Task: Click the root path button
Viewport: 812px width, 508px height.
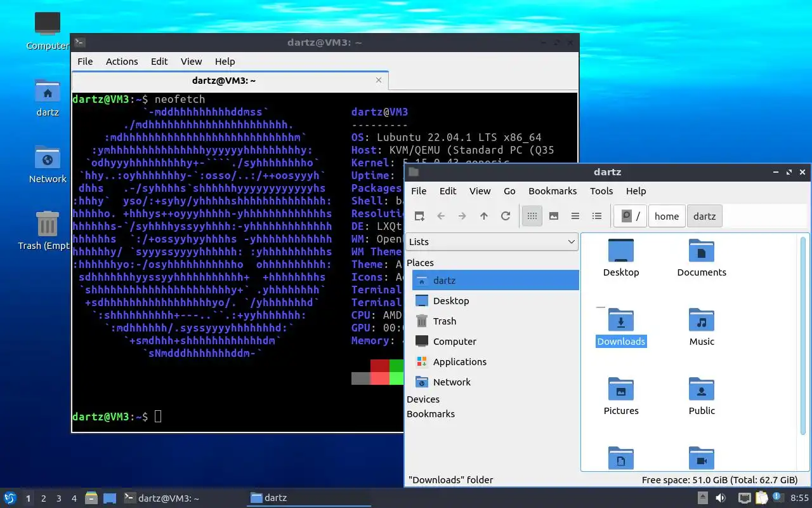Action: point(631,216)
